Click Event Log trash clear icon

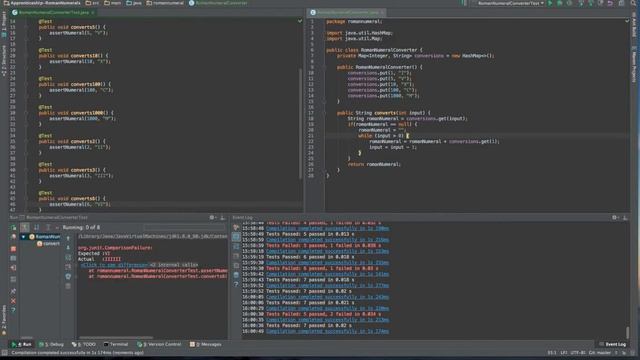point(236,275)
